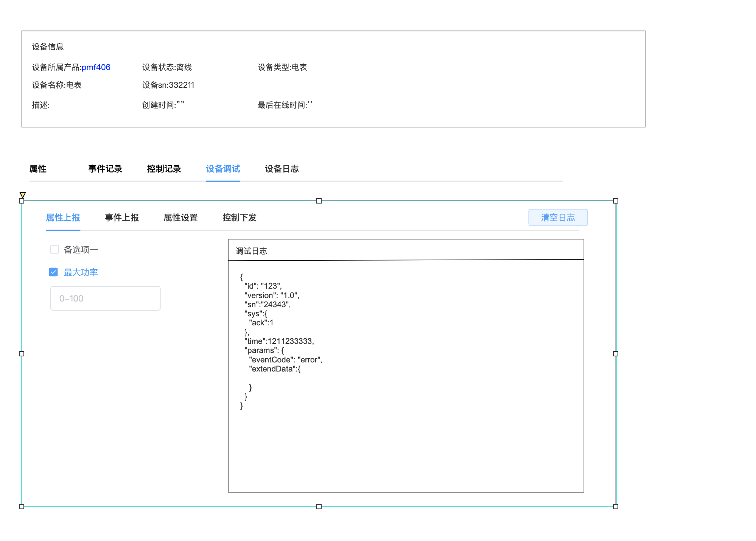This screenshot has width=756, height=541.
Task: Open the 事件记录 tab
Action: click(105, 169)
